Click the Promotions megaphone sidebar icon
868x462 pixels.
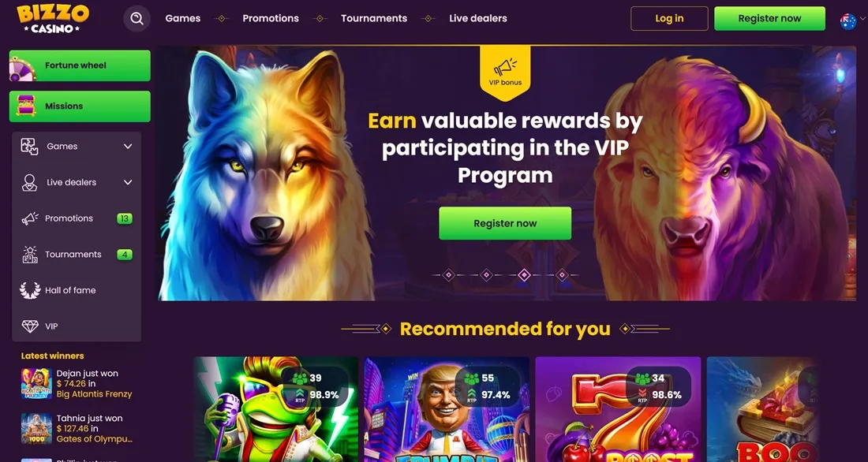(30, 218)
